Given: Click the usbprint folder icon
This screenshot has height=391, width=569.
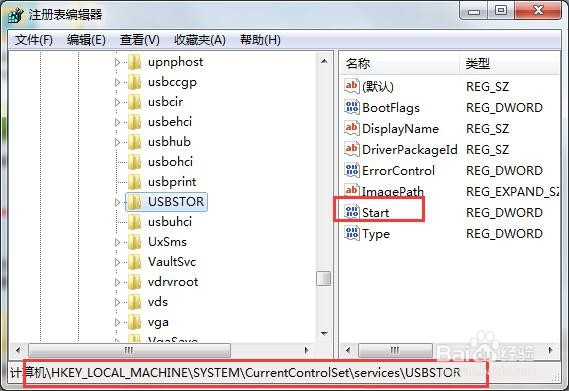Looking at the screenshot, I should 135,182.
